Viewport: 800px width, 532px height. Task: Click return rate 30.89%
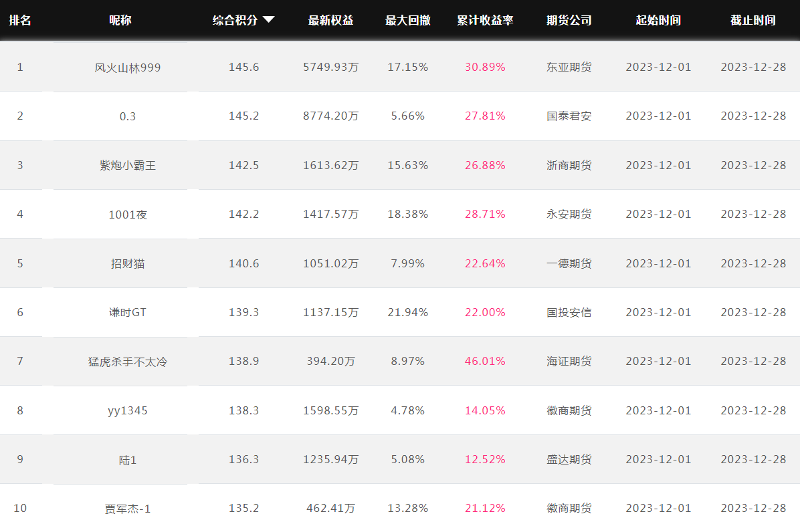[485, 67]
